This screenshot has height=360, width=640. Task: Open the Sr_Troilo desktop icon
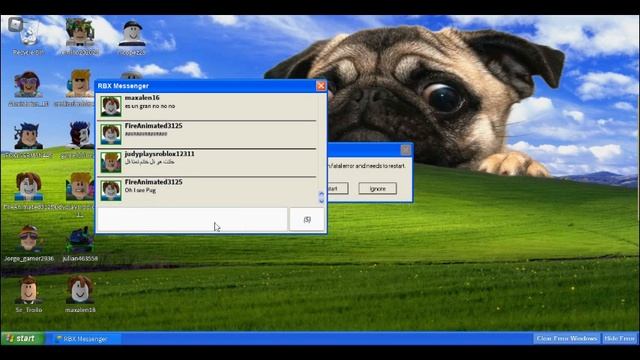click(29, 294)
